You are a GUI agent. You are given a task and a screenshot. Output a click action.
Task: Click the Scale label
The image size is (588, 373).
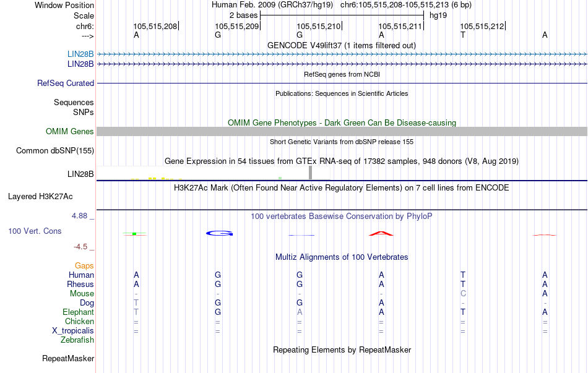coord(84,15)
